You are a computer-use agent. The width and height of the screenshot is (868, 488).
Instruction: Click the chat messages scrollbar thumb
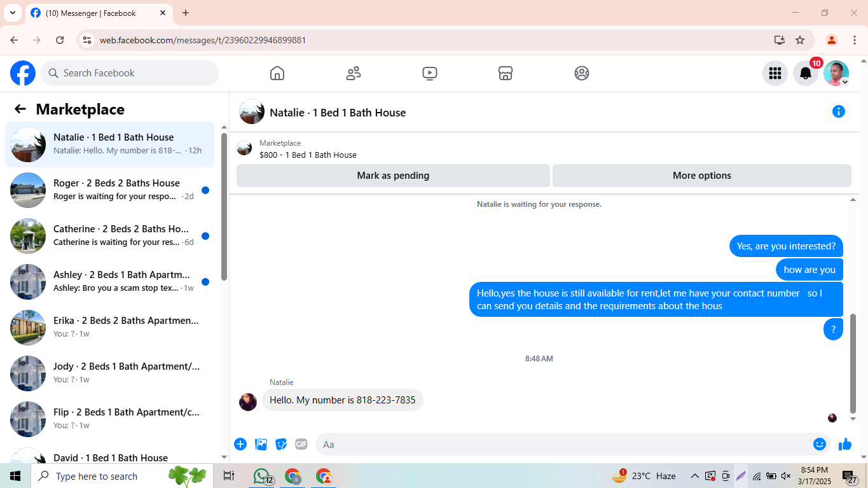[853, 363]
